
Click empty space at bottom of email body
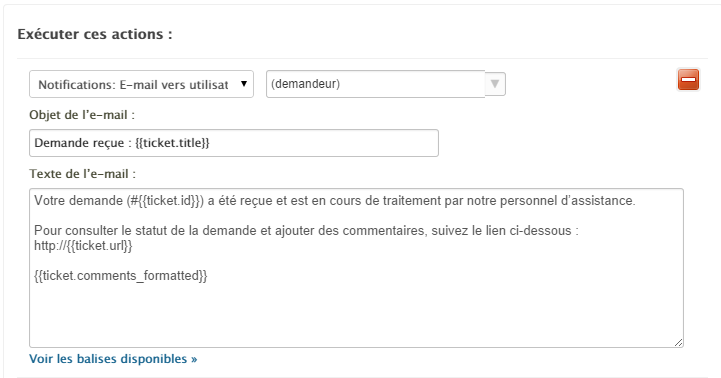coord(356,317)
